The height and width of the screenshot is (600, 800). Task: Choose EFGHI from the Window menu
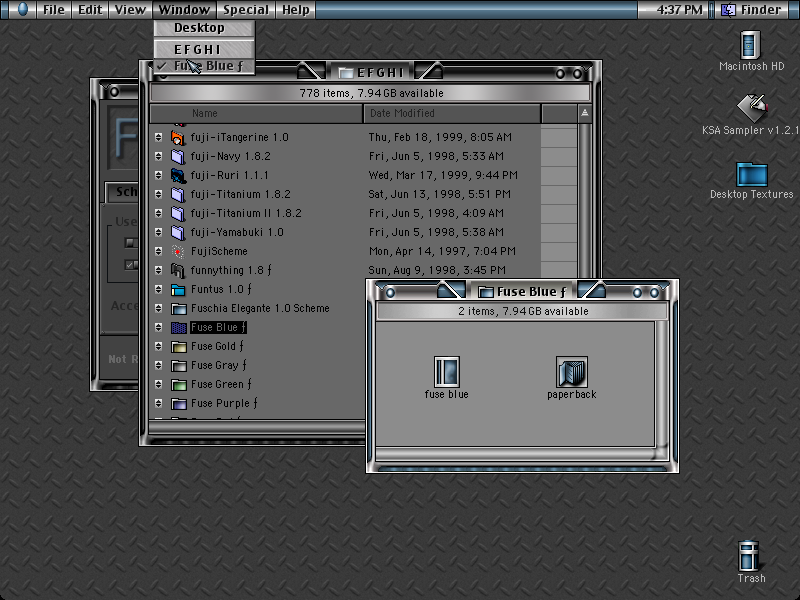click(x=204, y=49)
